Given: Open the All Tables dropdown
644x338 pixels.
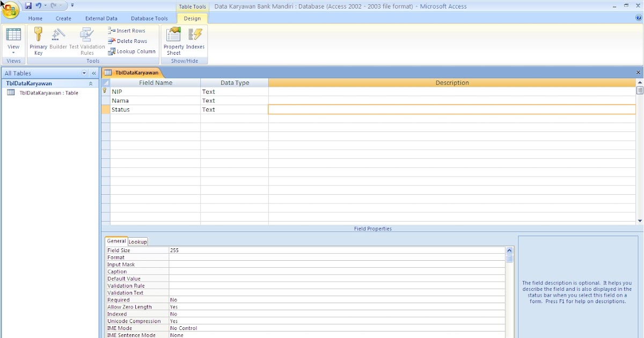Looking at the screenshot, I should pyautogui.click(x=84, y=73).
